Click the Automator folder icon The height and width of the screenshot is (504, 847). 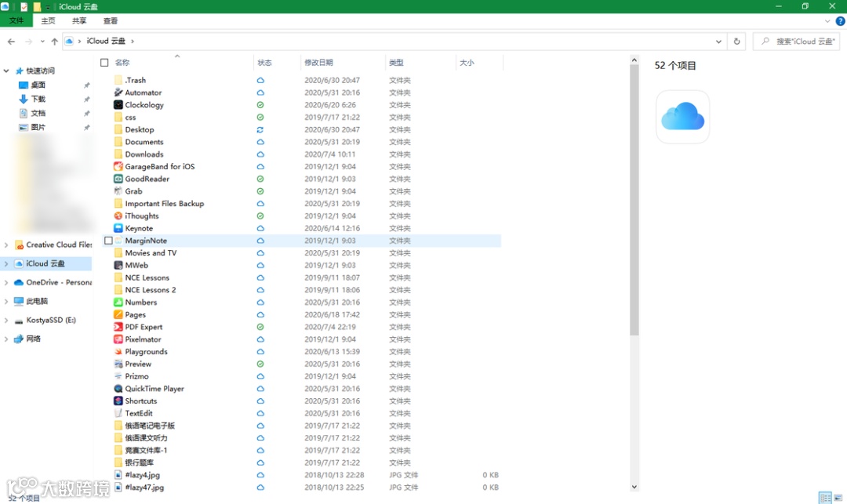(x=118, y=92)
